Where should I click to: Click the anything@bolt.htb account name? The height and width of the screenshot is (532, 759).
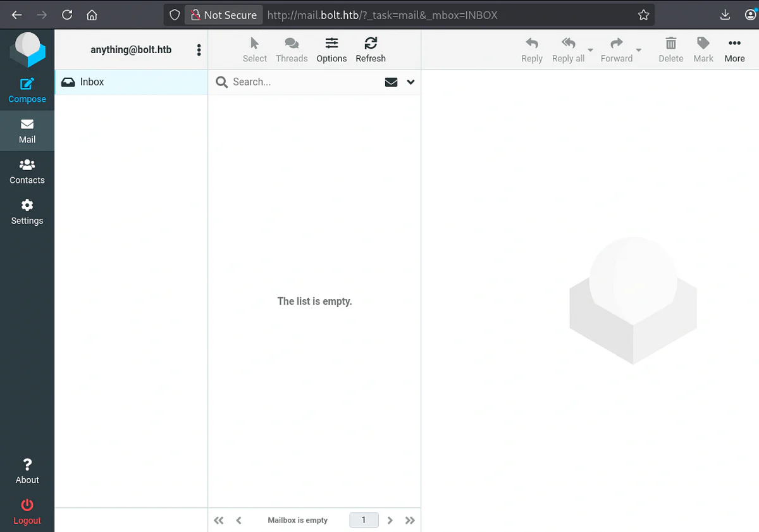pos(131,49)
